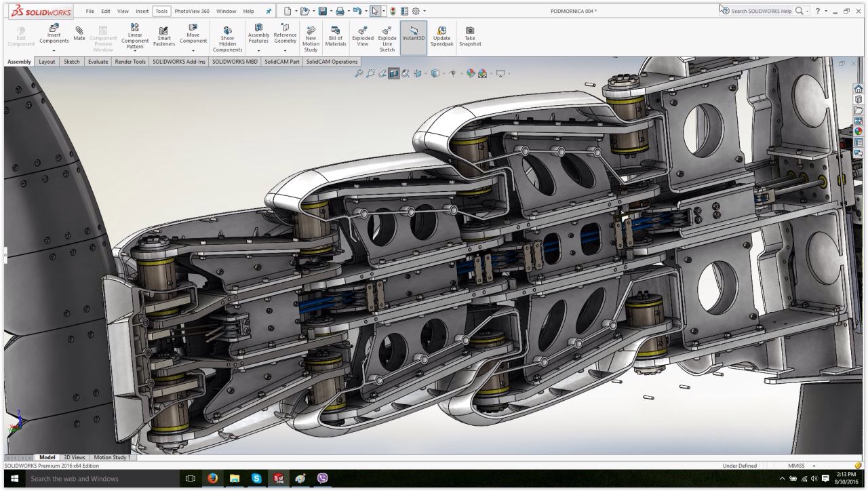Screen dimensions: 868x491
Task: Click the Apply Scene icon
Action: point(482,73)
